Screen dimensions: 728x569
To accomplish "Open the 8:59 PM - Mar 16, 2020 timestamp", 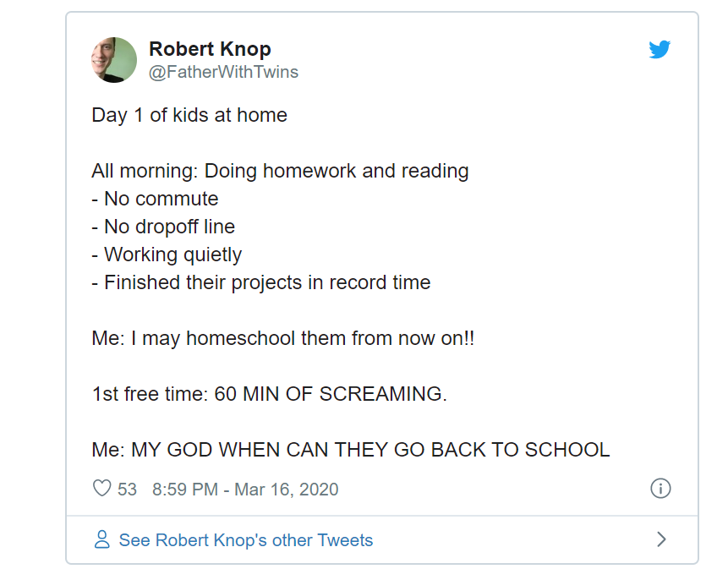I will tap(245, 490).
